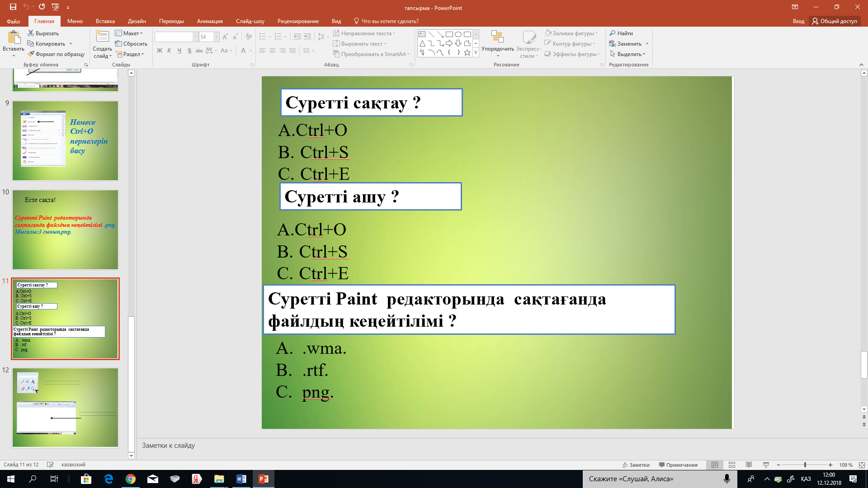Screen dimensions: 868x488
Task: Toggle bold formatting button
Action: [x=160, y=51]
